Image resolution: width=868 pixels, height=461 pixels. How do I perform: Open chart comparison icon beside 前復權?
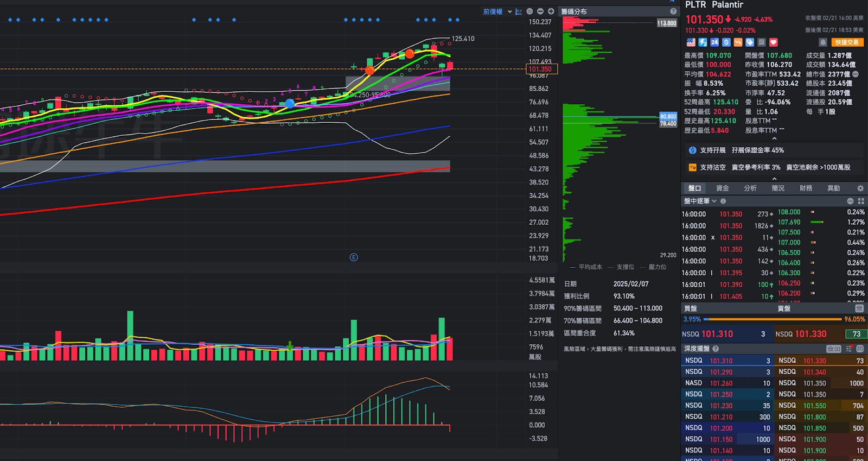pyautogui.click(x=519, y=11)
